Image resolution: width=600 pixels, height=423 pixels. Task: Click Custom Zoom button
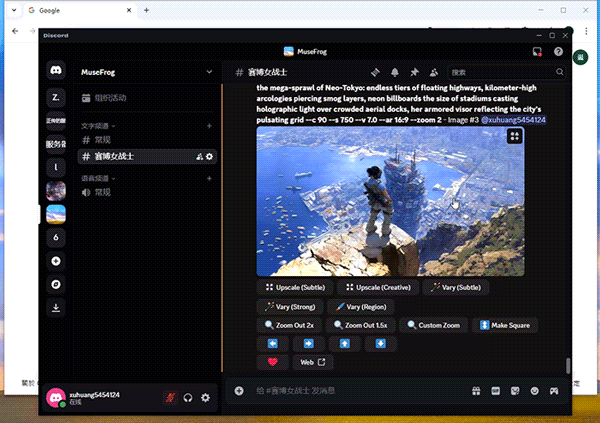pyautogui.click(x=434, y=325)
